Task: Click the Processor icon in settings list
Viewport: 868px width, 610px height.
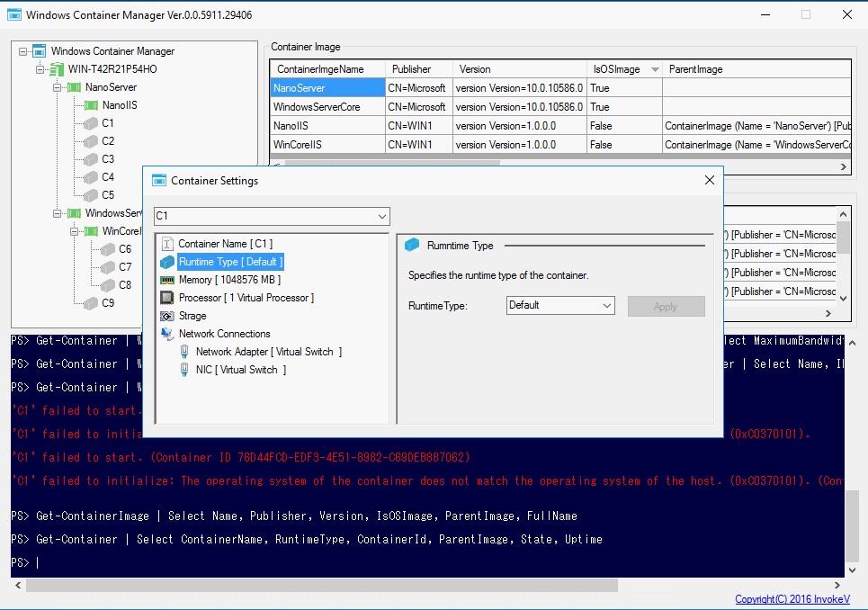Action: (167, 298)
